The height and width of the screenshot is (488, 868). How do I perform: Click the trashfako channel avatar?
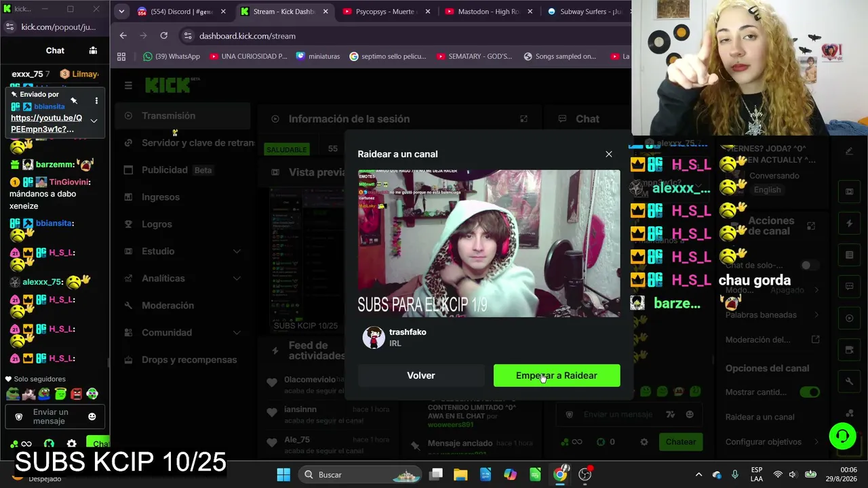click(374, 338)
